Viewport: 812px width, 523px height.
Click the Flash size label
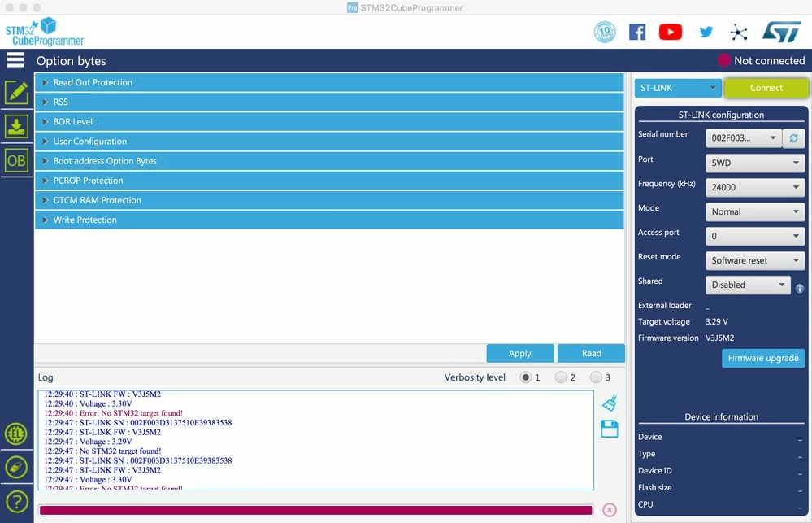(654, 487)
